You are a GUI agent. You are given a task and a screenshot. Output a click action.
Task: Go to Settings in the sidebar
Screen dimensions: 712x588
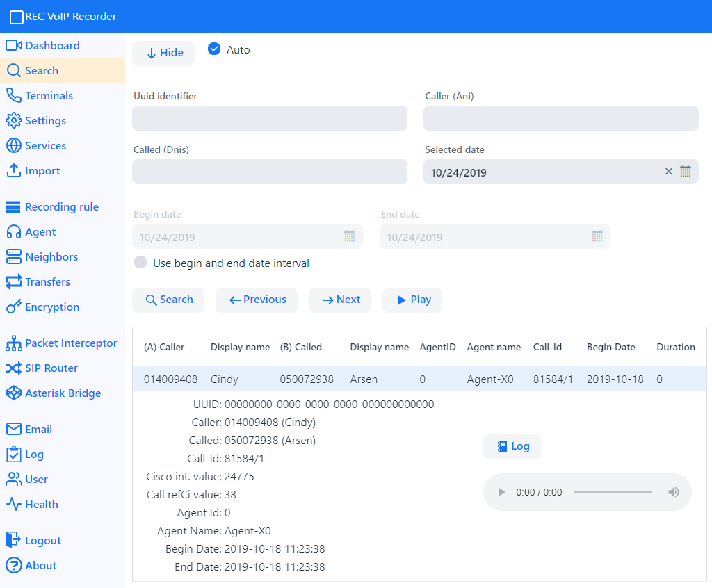point(45,121)
